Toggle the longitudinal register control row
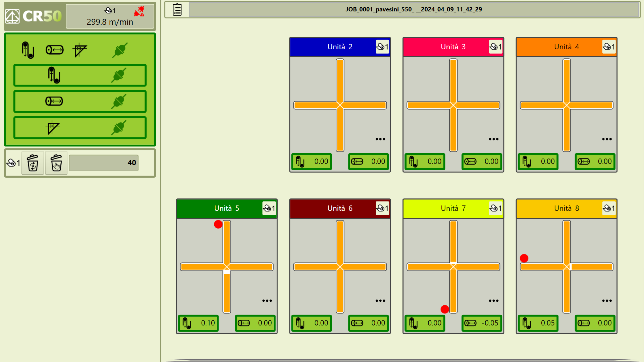Image resolution: width=644 pixels, height=362 pixels. coord(80,75)
